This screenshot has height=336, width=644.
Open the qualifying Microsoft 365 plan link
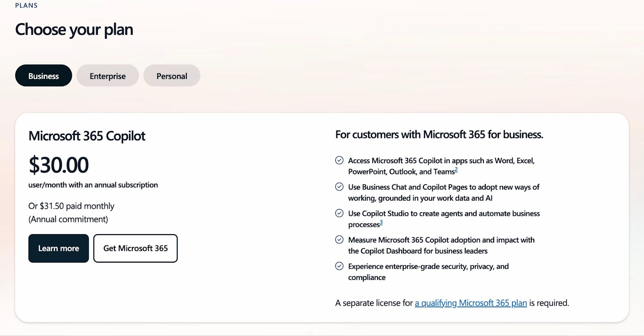click(x=471, y=303)
